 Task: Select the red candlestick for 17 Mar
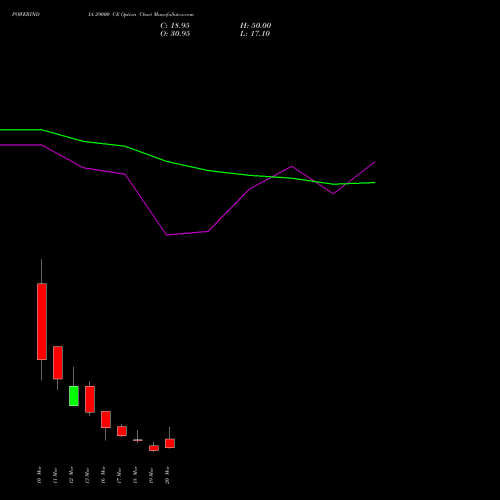(x=122, y=431)
